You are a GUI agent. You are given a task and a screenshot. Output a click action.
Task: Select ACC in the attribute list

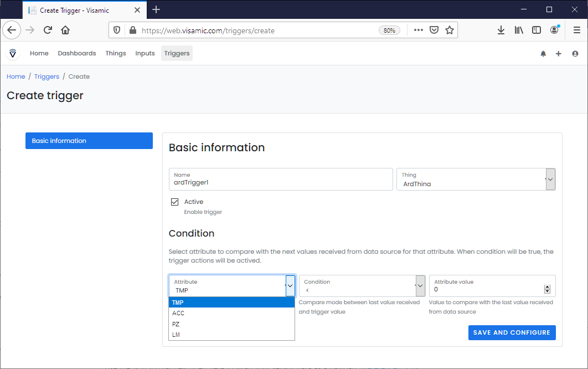pos(232,313)
